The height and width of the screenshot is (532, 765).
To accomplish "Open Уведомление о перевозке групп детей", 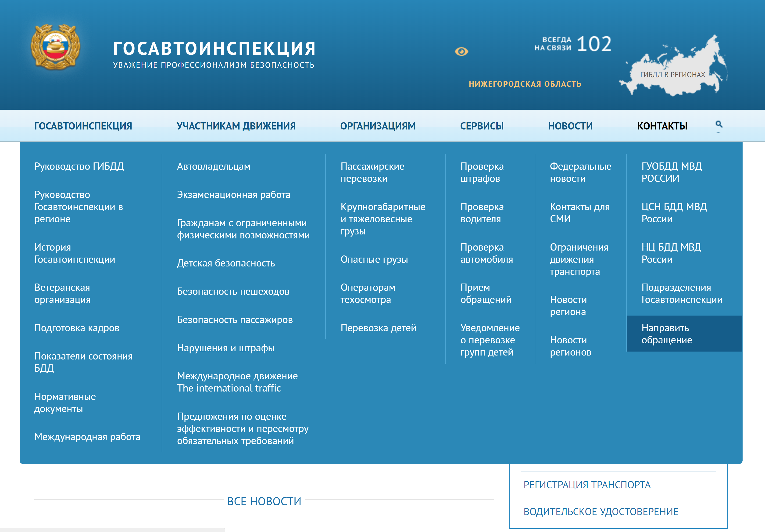I will coord(490,340).
